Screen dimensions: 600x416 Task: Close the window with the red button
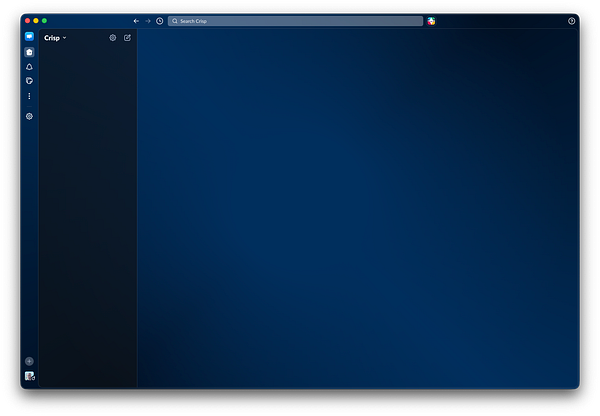(x=28, y=21)
